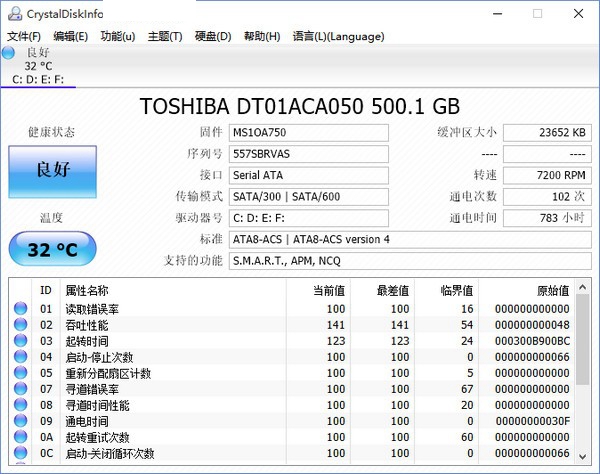Screen dimensions: 600x474
Task: Click the 驱动器号 field C: D: E: F:
Action: [x=309, y=218]
